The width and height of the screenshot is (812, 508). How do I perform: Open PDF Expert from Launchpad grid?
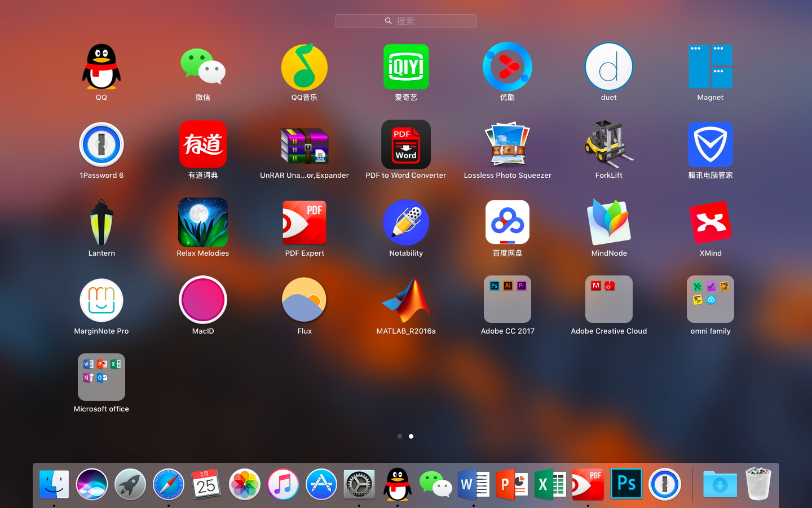click(304, 223)
